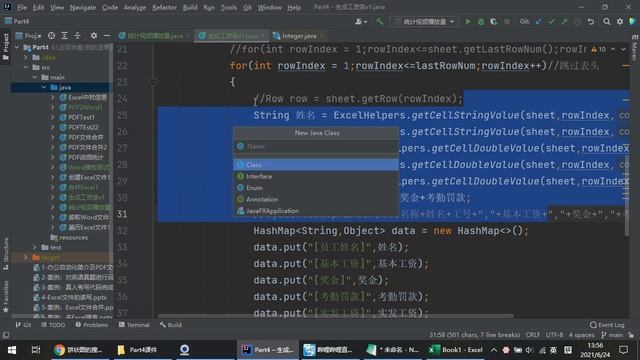
Task: Open the Favorites side tab
Action: pos(5,296)
